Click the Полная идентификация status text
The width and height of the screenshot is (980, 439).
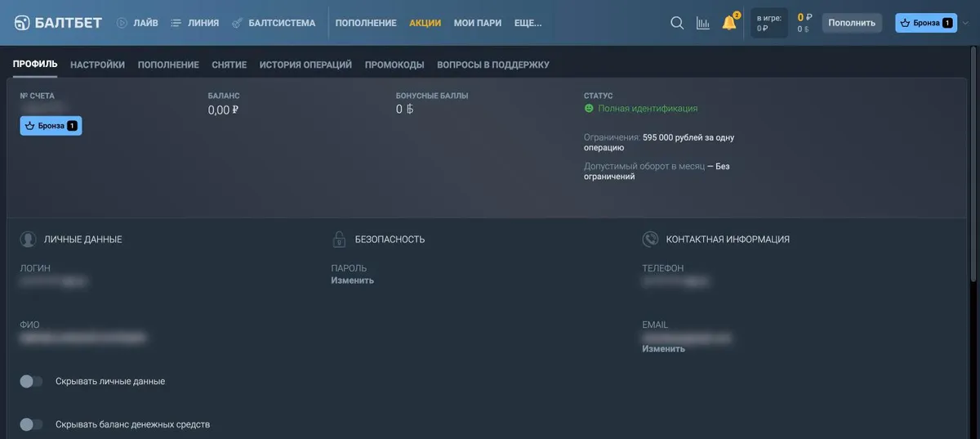point(648,108)
